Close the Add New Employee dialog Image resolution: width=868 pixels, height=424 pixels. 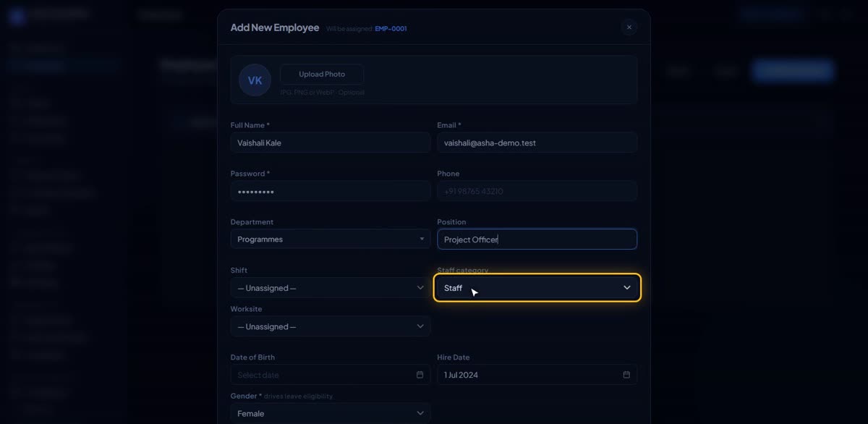pos(629,27)
